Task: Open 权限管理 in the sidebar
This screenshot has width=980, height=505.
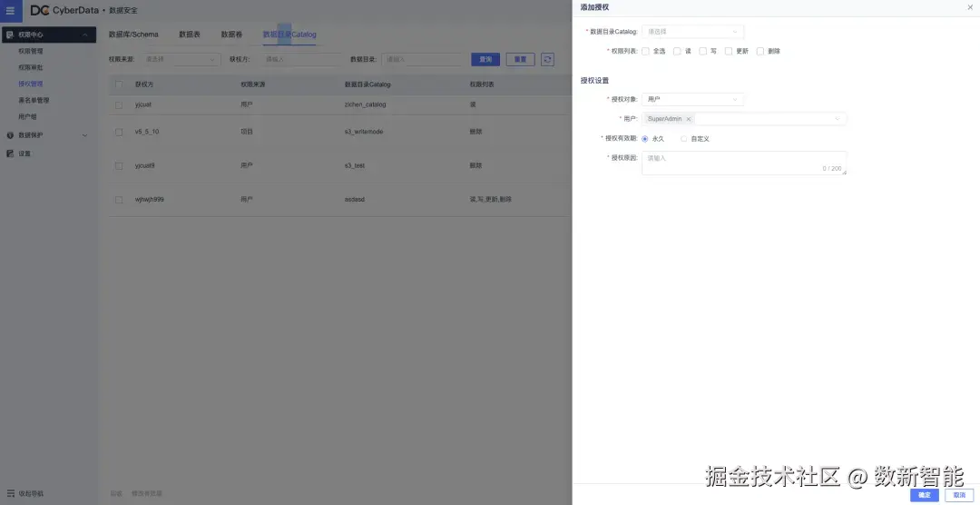Action: tap(31, 51)
